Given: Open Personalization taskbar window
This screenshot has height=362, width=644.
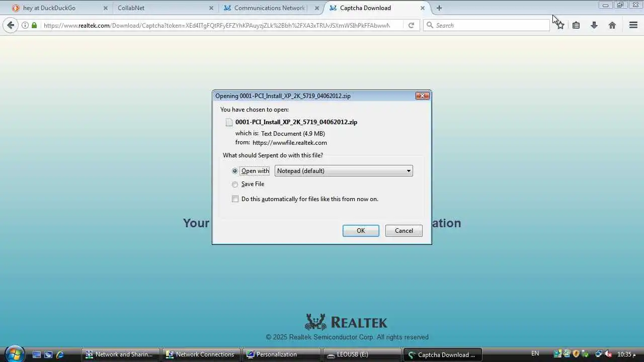Looking at the screenshot, I should 281,354.
